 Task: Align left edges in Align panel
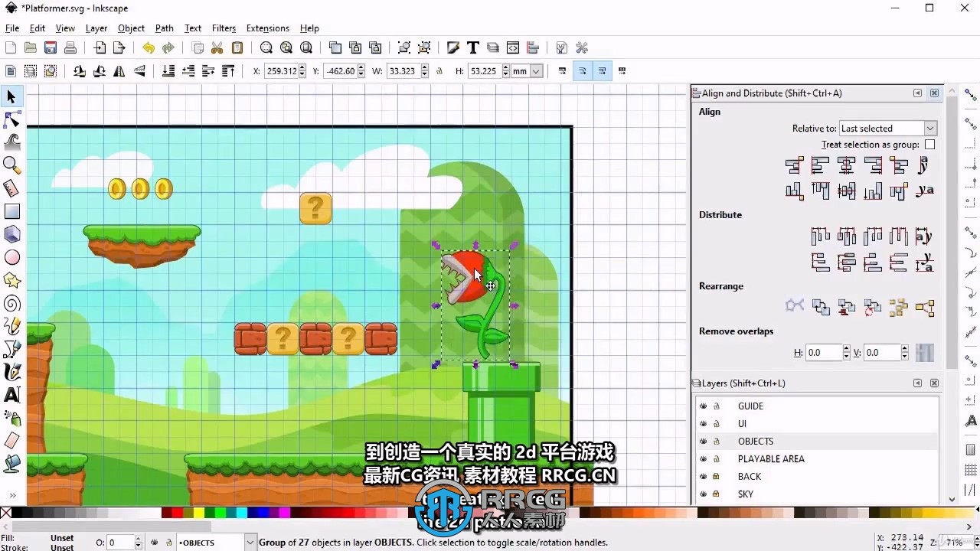pyautogui.click(x=820, y=165)
